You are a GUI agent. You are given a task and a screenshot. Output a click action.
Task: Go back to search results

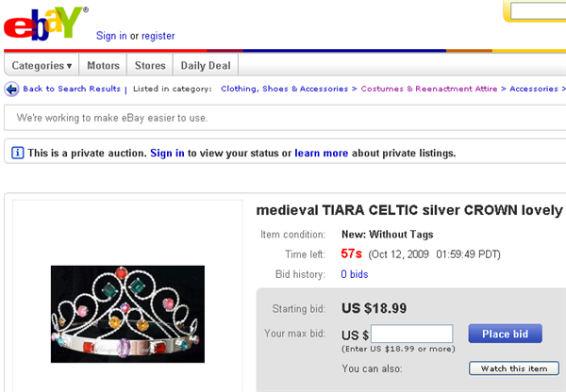point(71,90)
